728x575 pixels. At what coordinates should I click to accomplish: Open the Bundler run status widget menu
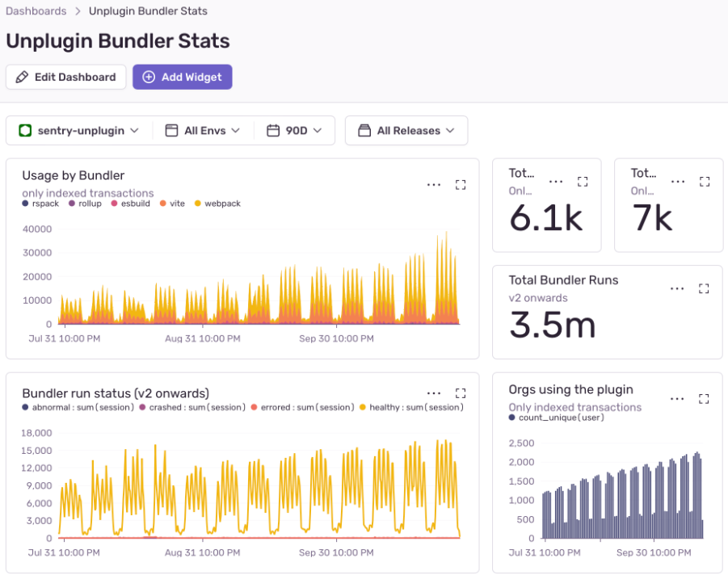[434, 394]
